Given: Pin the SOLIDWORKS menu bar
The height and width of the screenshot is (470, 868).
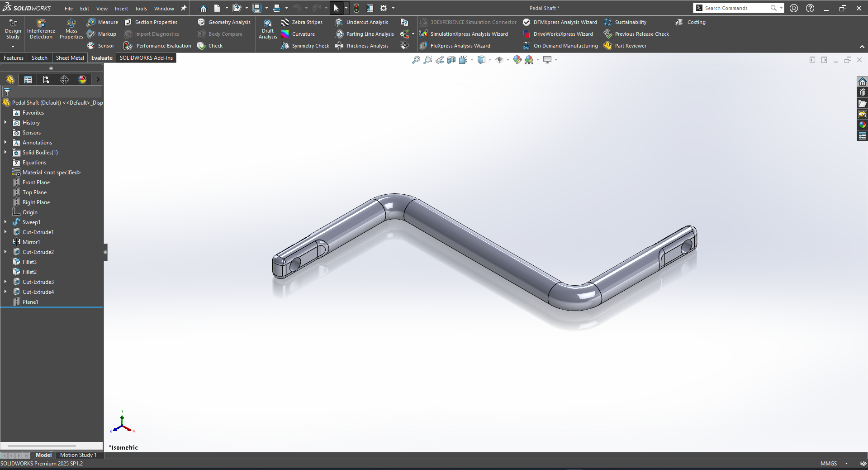Looking at the screenshot, I should click(x=184, y=8).
